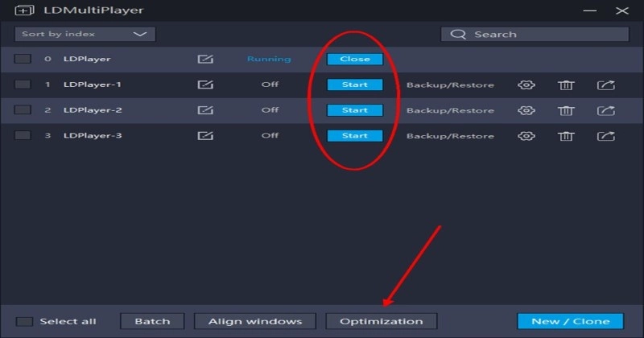The width and height of the screenshot is (644, 338).
Task: Open Backup/Restore for LDPlayer-1
Action: [450, 84]
